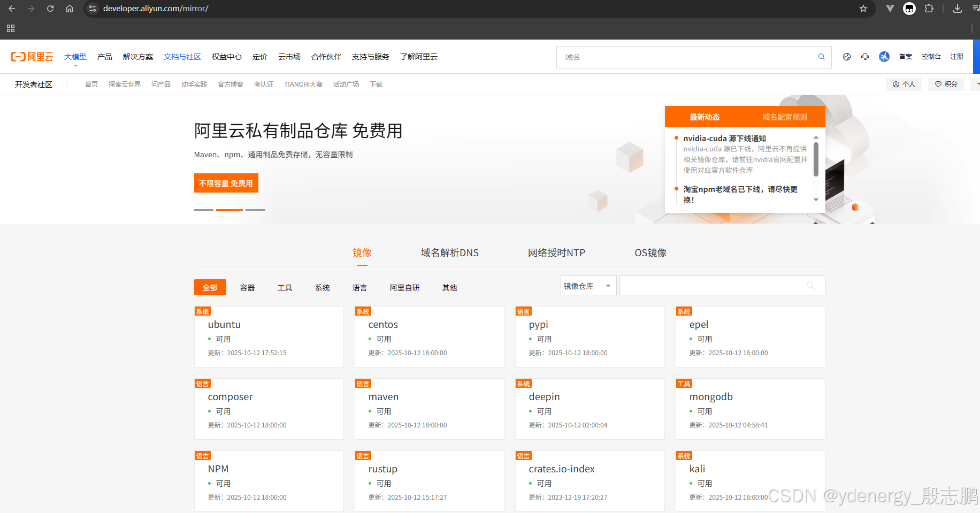
Task: Click the browser back arrow
Action: pyautogui.click(x=12, y=9)
